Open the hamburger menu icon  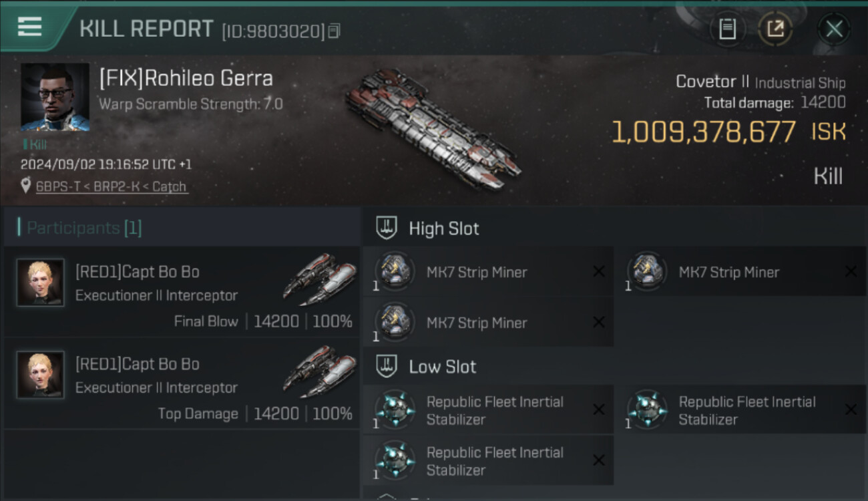point(29,27)
